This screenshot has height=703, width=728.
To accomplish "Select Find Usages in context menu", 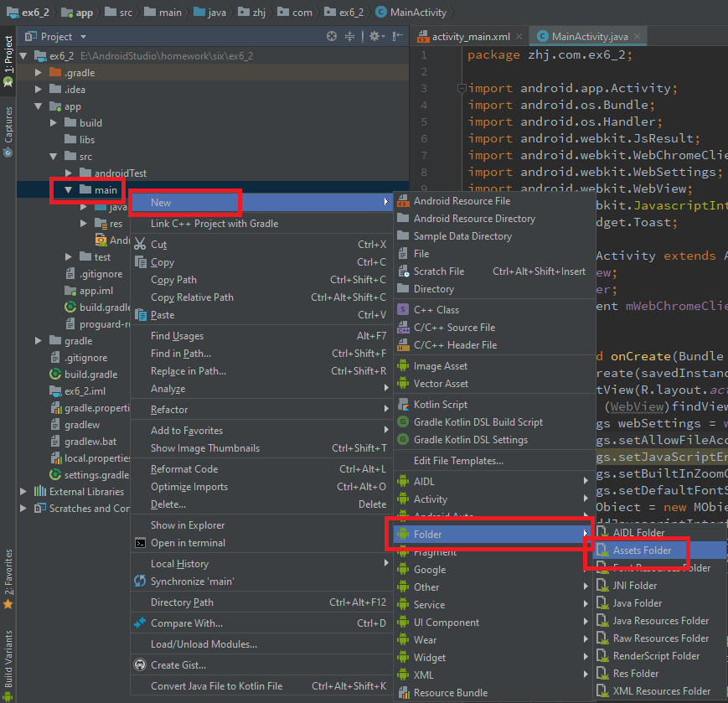I will (262, 336).
